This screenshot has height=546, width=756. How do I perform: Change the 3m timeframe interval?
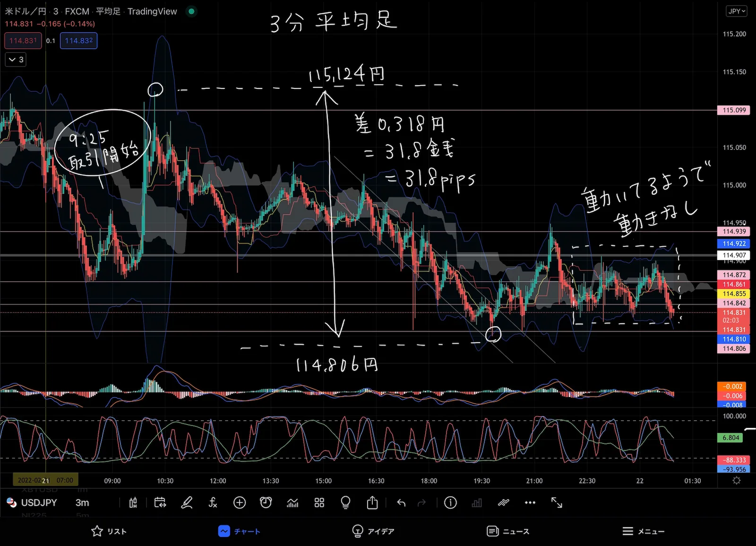[82, 503]
